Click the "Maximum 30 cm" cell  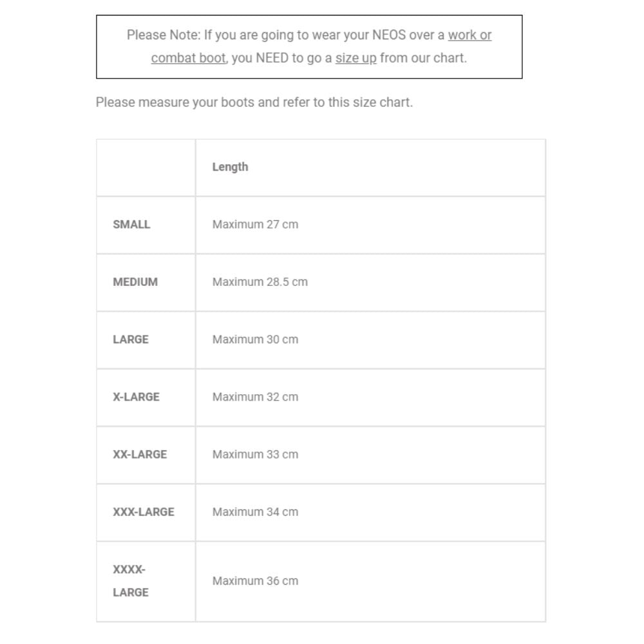[255, 339]
